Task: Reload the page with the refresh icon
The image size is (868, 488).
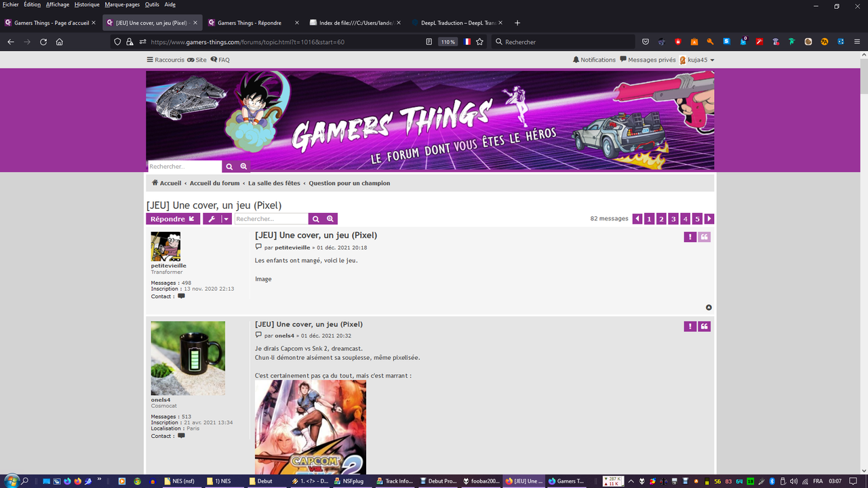Action: 43,41
